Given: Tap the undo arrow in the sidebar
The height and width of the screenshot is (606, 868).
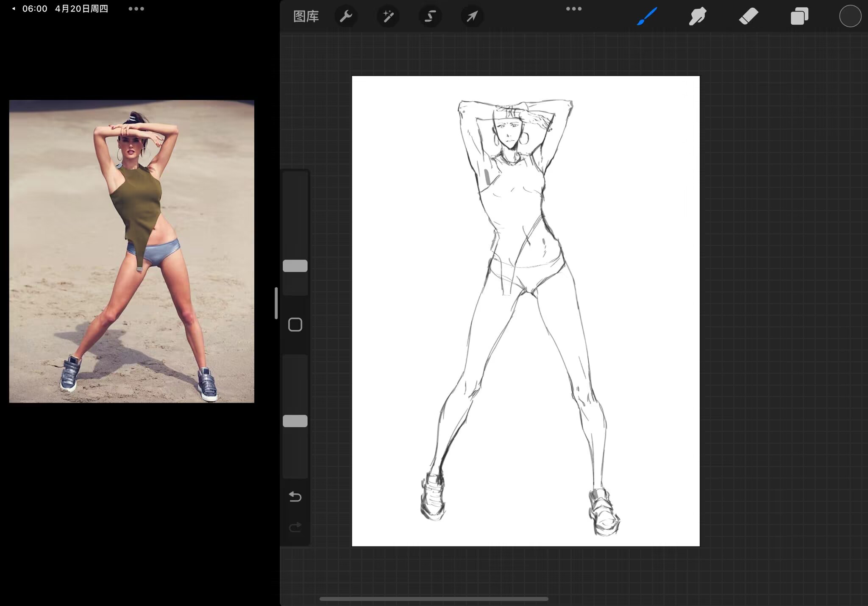Looking at the screenshot, I should click(x=295, y=496).
